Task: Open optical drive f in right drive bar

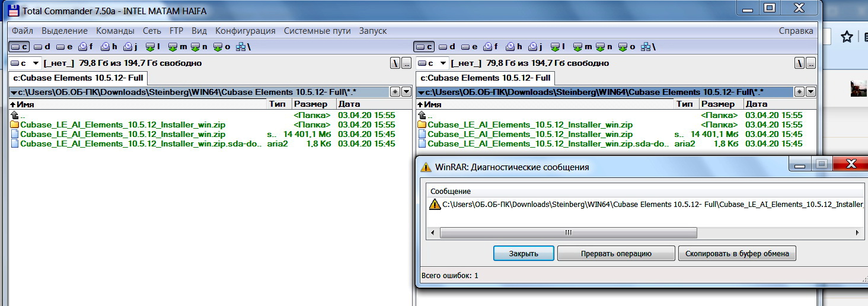Action: click(x=491, y=46)
